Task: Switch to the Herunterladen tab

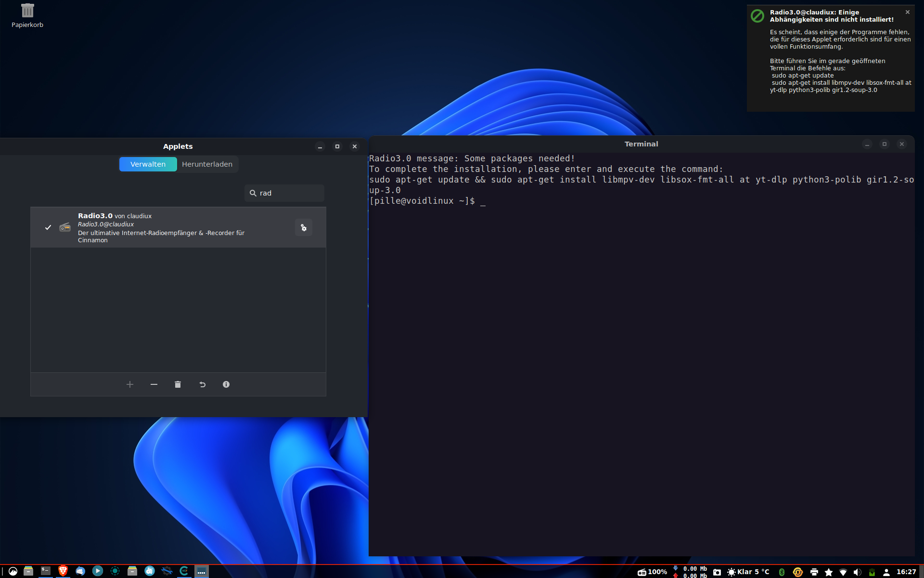Action: (207, 164)
